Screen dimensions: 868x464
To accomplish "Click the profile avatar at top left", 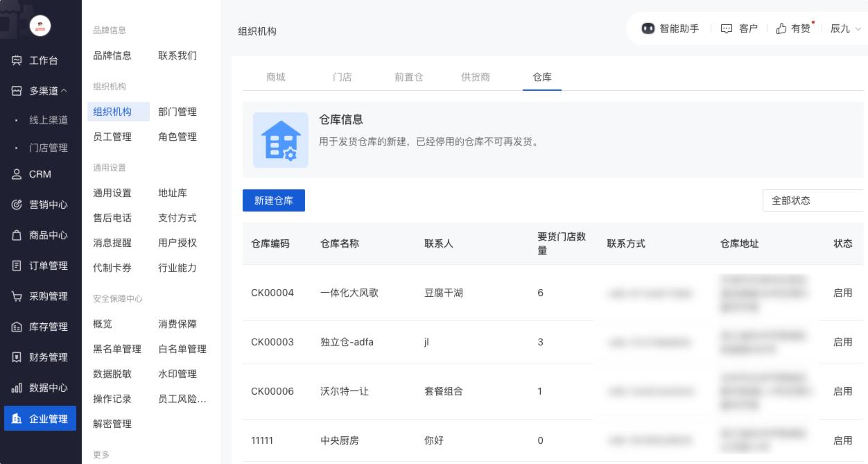I will pos(40,26).
